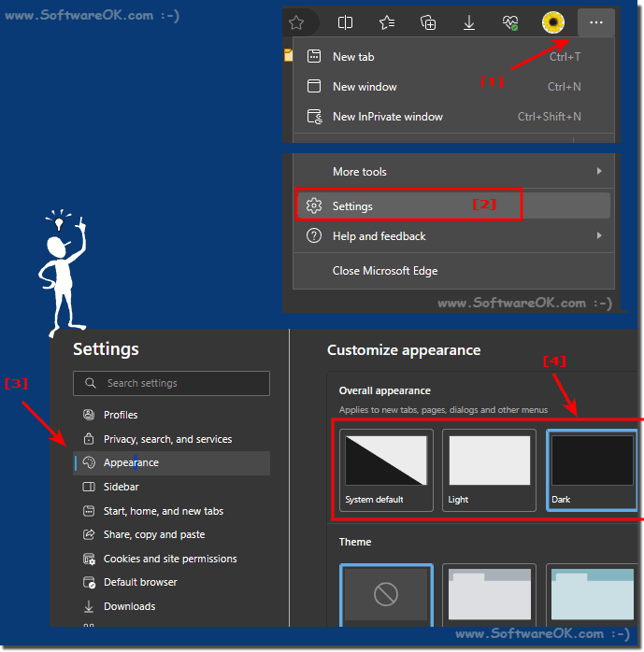The height and width of the screenshot is (652, 644).
Task: Click the sunflower profile avatar
Action: [x=553, y=22]
